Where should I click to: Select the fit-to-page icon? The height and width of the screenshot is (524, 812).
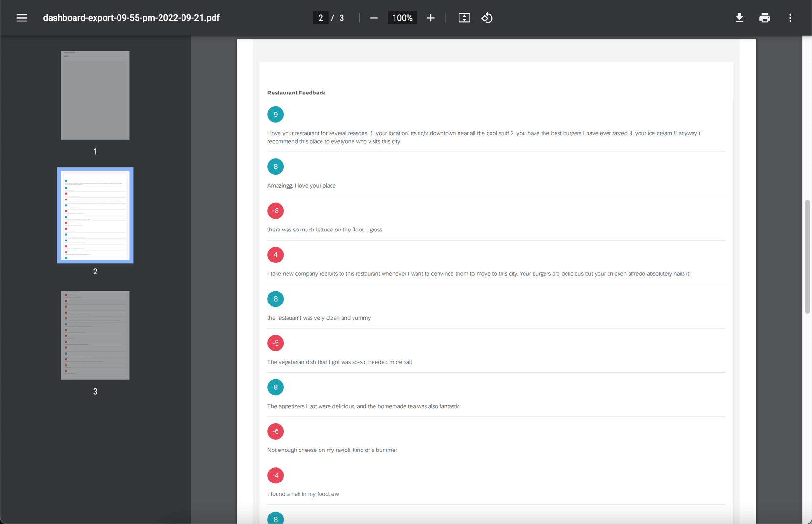coord(464,18)
